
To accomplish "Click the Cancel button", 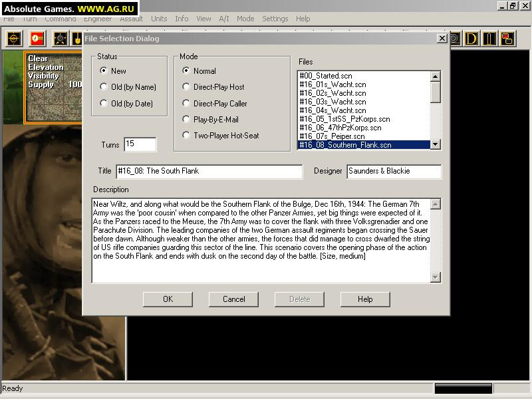I will tap(233, 299).
